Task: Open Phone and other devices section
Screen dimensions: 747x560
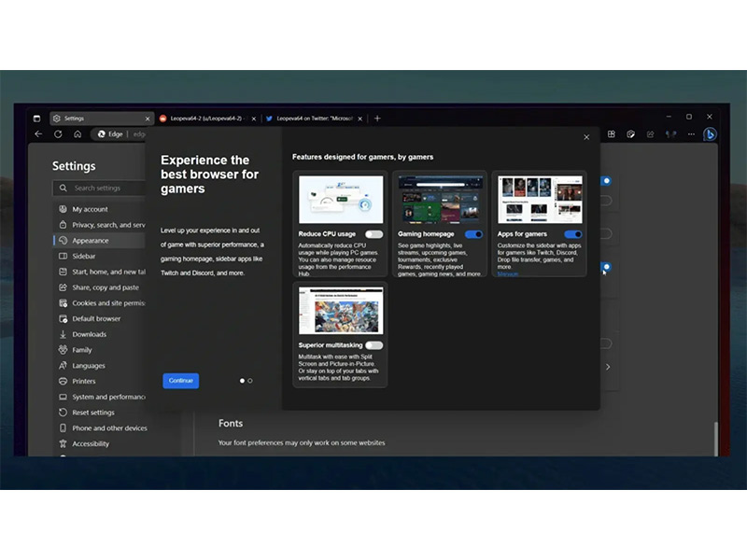Action: click(103, 428)
